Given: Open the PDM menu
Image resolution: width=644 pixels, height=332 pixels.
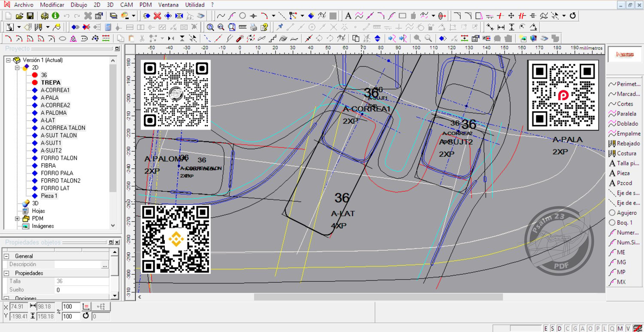Looking at the screenshot, I should 146,5.
